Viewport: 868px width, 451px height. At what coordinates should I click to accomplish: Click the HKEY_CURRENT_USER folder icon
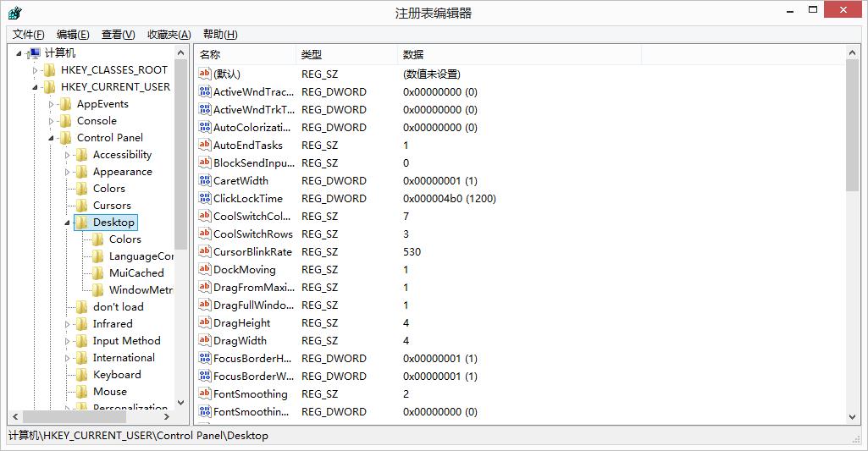(x=50, y=87)
